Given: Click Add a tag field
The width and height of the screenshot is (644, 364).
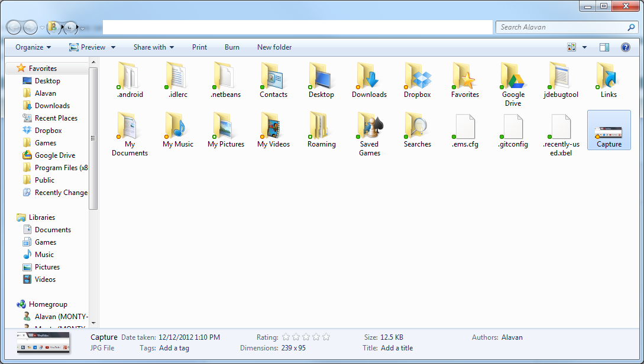Looking at the screenshot, I should (x=174, y=348).
